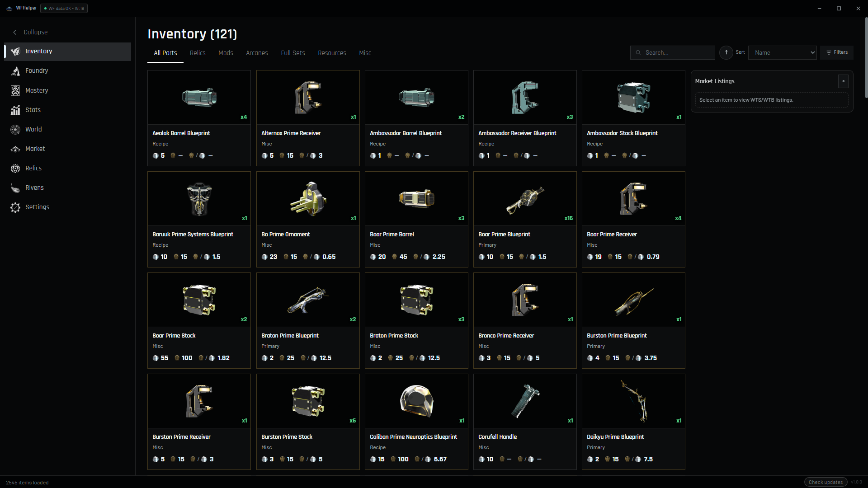Select the Baruuk Prime Systems Blueprint thumbnail
This screenshot has height=488, width=868.
199,199
